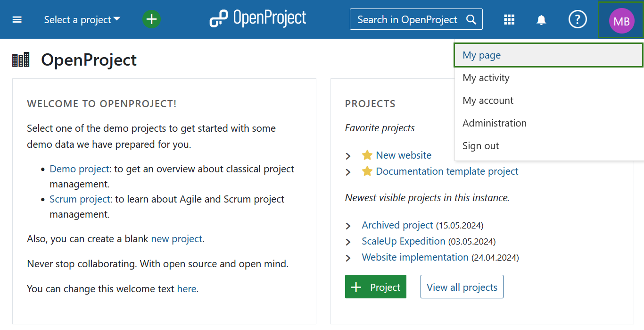Sign out via the user menu
The height and width of the screenshot is (330, 644).
tap(480, 146)
